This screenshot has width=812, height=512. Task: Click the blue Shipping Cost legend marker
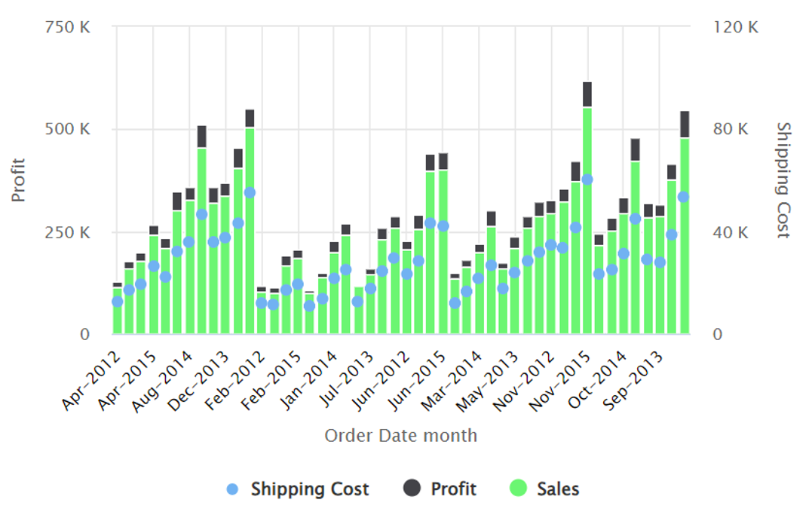click(233, 489)
